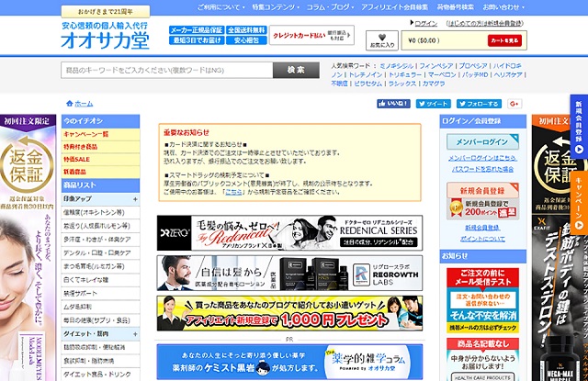The height and width of the screenshot is (381, 588).
Task: Select 特典付き商品 in the sidebar
Action: click(x=100, y=147)
